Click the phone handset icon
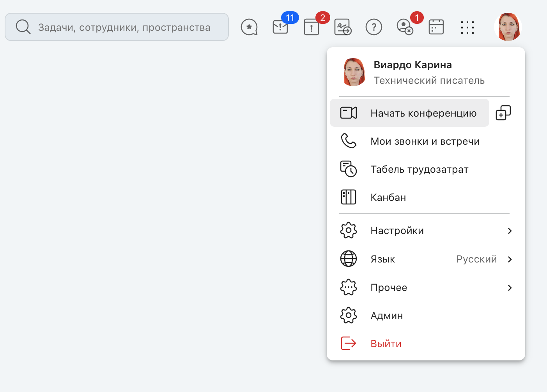 point(349,141)
